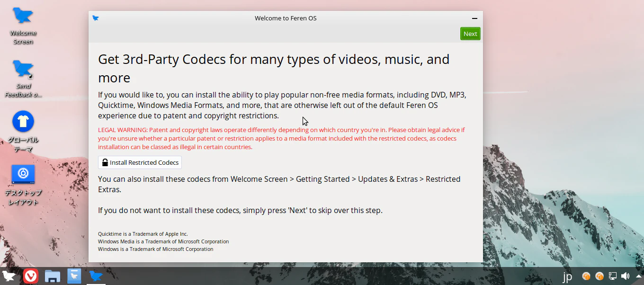The width and height of the screenshot is (644, 285).
Task: Open the network tray icon
Action: coord(612,276)
